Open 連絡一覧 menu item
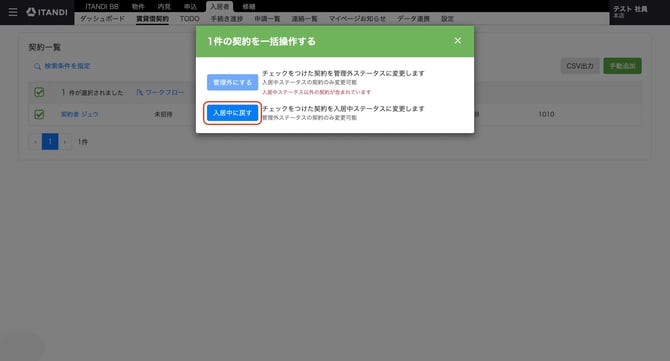This screenshot has height=361, width=670. point(305,19)
